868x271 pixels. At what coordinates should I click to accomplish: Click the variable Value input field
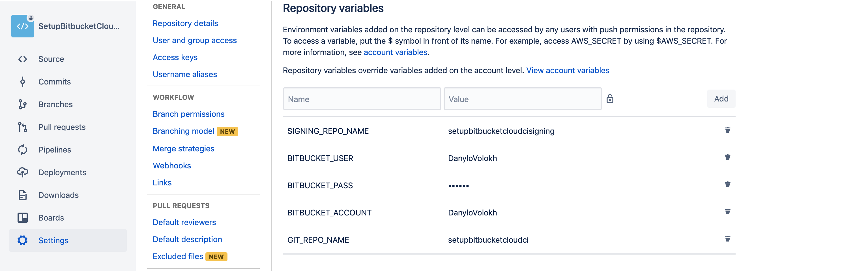pos(522,99)
